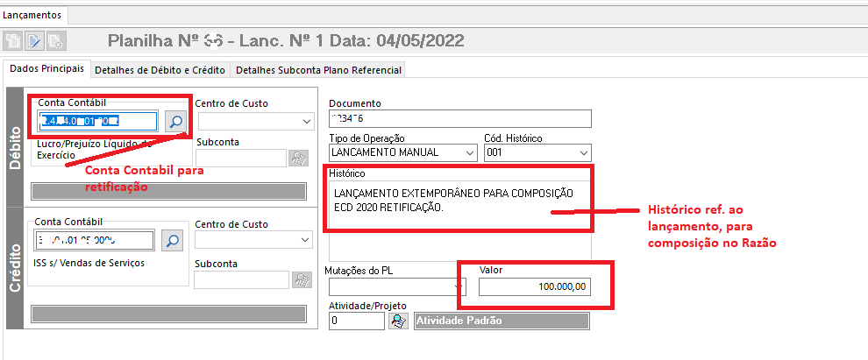The width and height of the screenshot is (868, 360).
Task: Expand the Mutações do PL dropdown
Action: (x=459, y=287)
